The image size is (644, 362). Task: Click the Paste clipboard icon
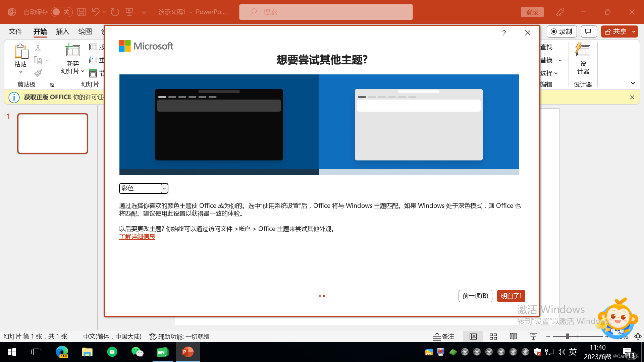pyautogui.click(x=21, y=51)
